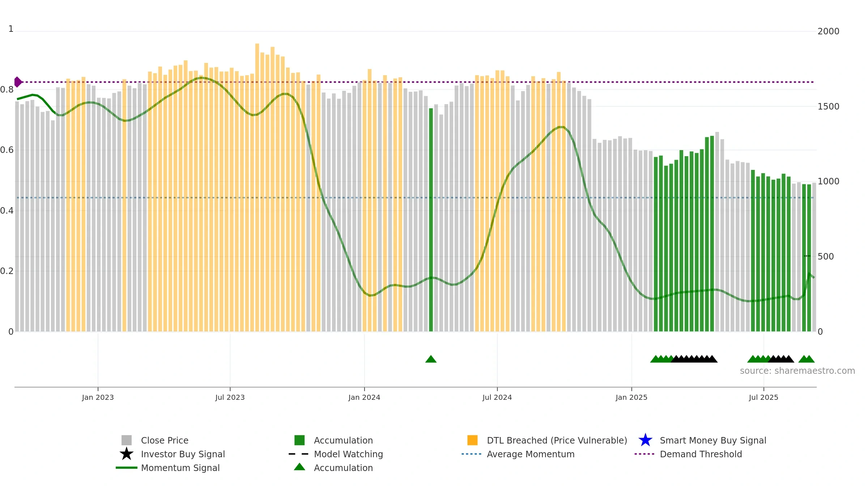Viewport: 868px width, 488px height.
Task: Click the gray Close Price legend square
Action: [x=127, y=440]
